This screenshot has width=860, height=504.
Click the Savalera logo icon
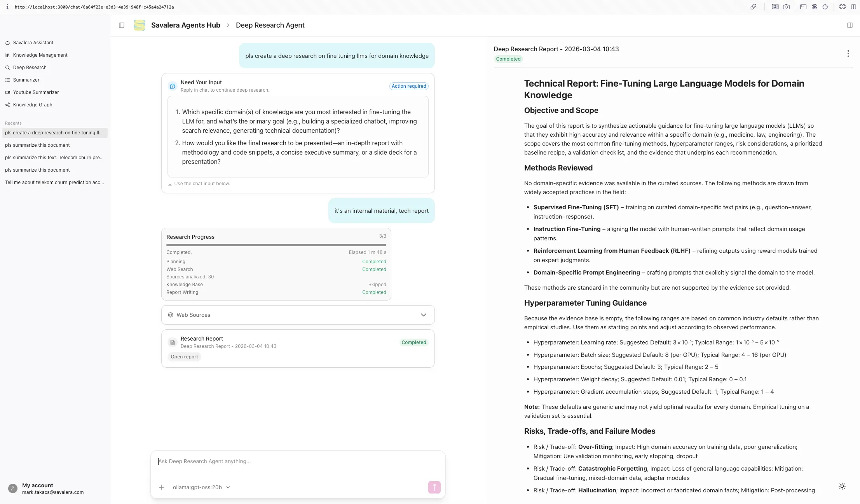140,25
